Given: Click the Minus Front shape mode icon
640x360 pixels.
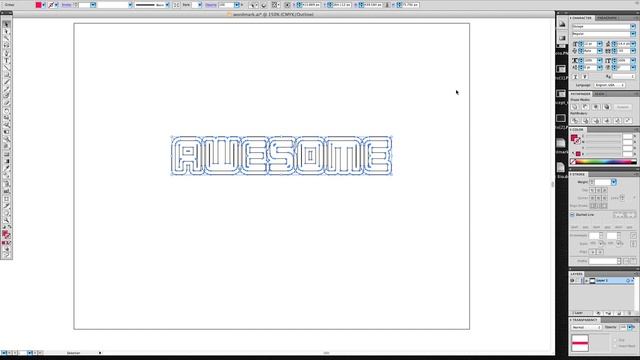Looking at the screenshot, I should click(585, 107).
